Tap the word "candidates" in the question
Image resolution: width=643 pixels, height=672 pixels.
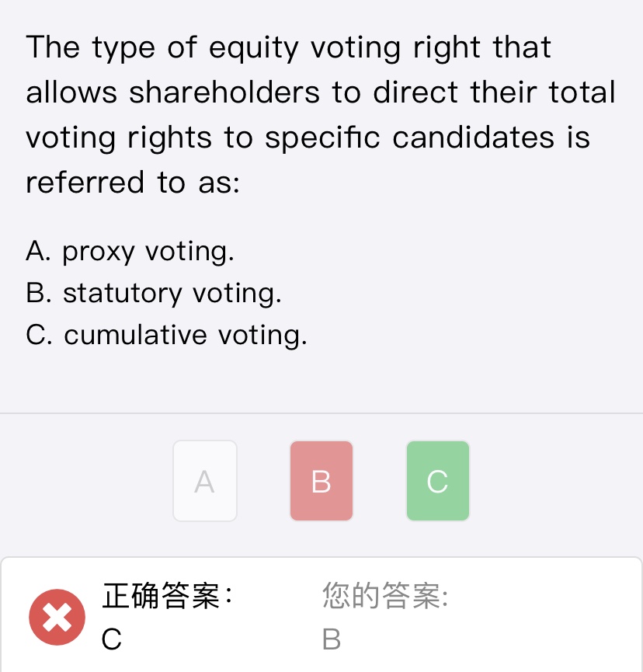point(474,138)
